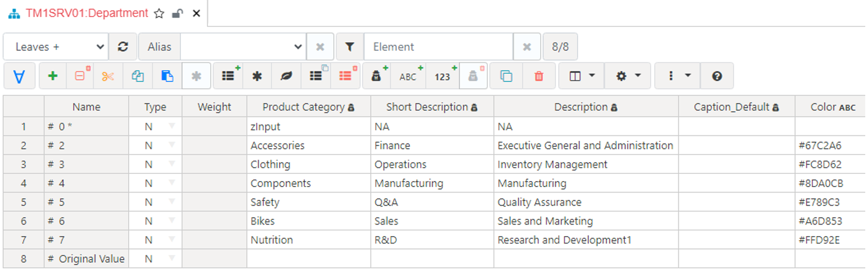The image size is (868, 274).
Task: Click the Product Category column header
Action: (309, 107)
